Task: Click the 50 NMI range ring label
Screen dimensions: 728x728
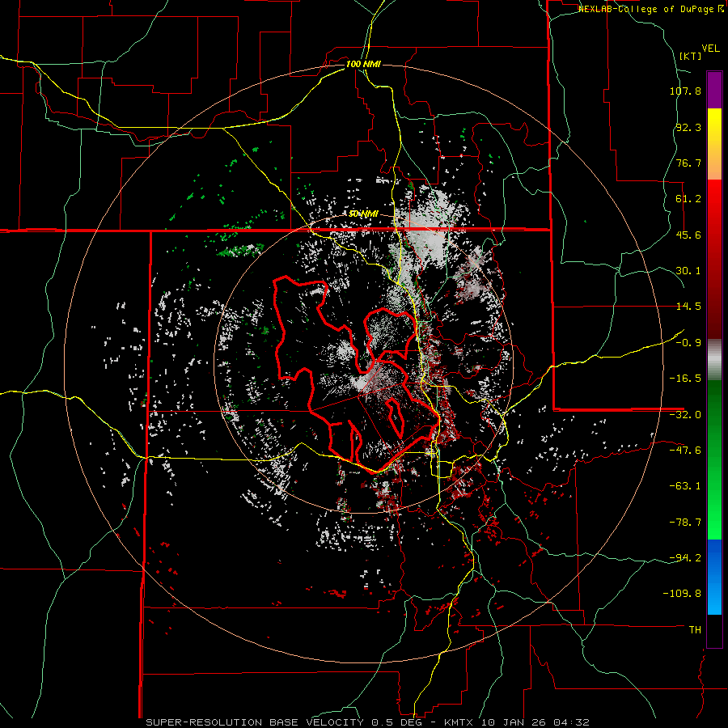Action: click(x=363, y=214)
